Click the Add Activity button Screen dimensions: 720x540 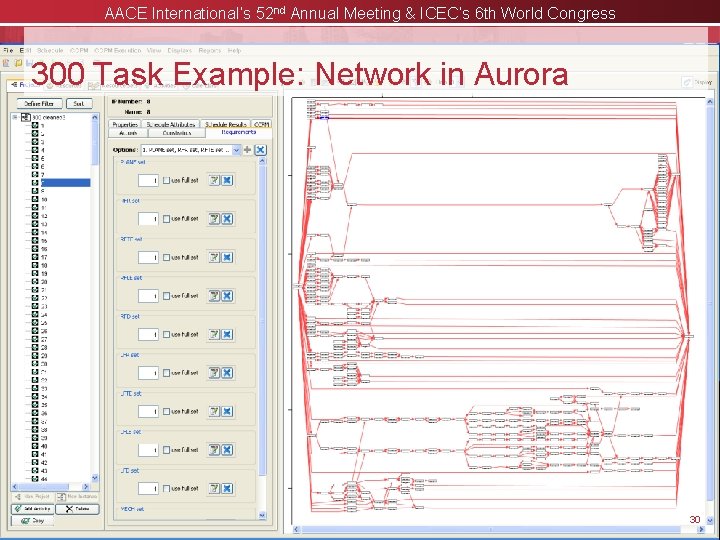pos(33,509)
